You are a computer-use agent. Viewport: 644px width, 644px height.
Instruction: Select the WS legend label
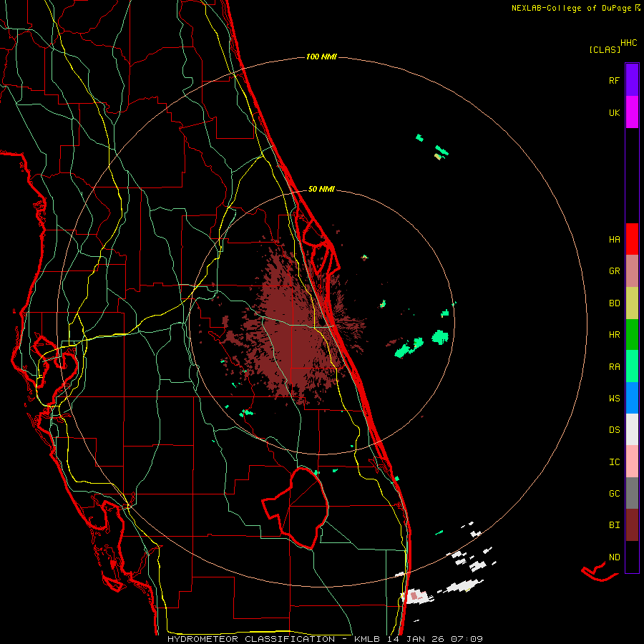(x=614, y=399)
